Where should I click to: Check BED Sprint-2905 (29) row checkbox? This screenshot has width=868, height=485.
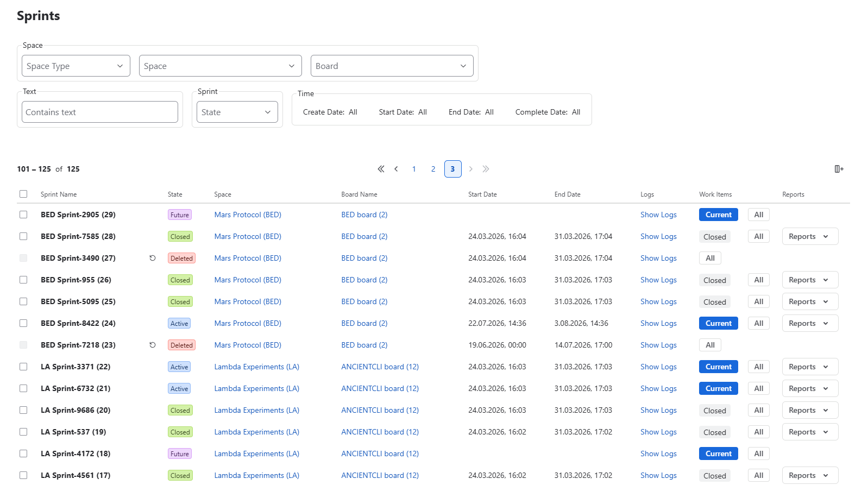23,215
